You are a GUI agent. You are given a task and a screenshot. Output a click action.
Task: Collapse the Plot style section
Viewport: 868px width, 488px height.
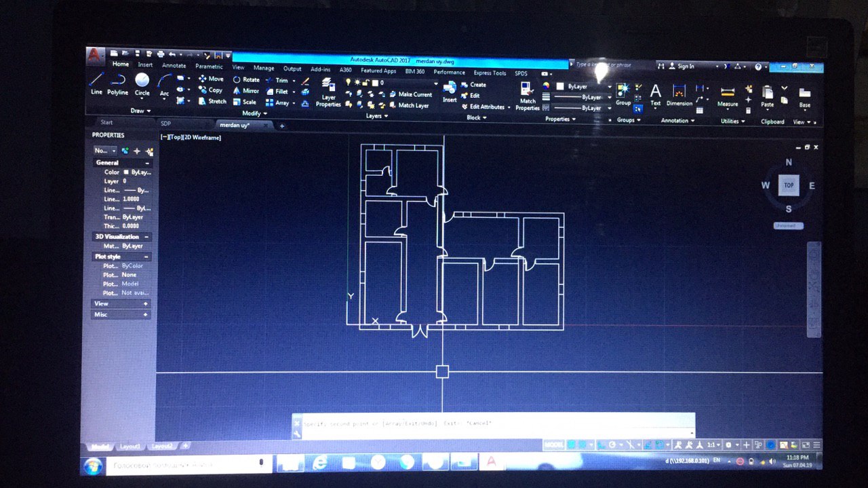[x=146, y=257]
